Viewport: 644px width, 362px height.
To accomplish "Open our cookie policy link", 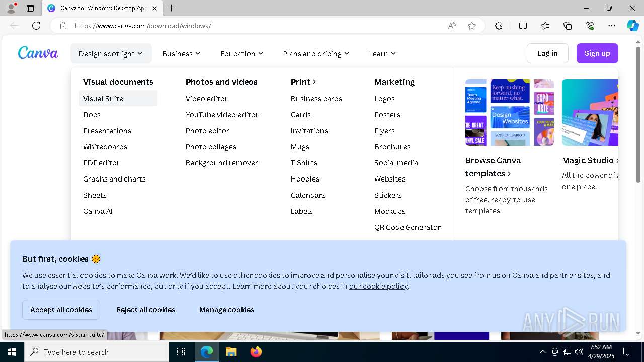I will [x=378, y=286].
